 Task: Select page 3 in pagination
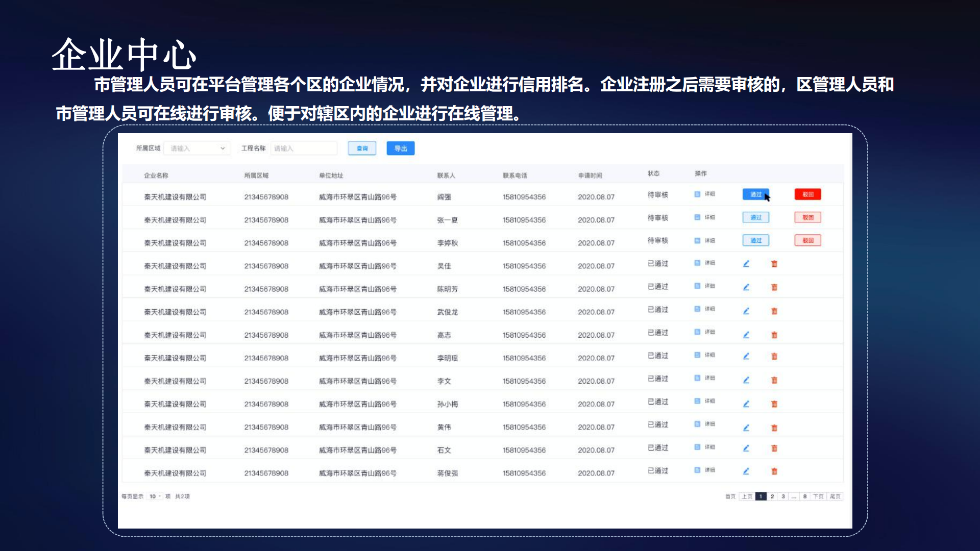click(783, 496)
